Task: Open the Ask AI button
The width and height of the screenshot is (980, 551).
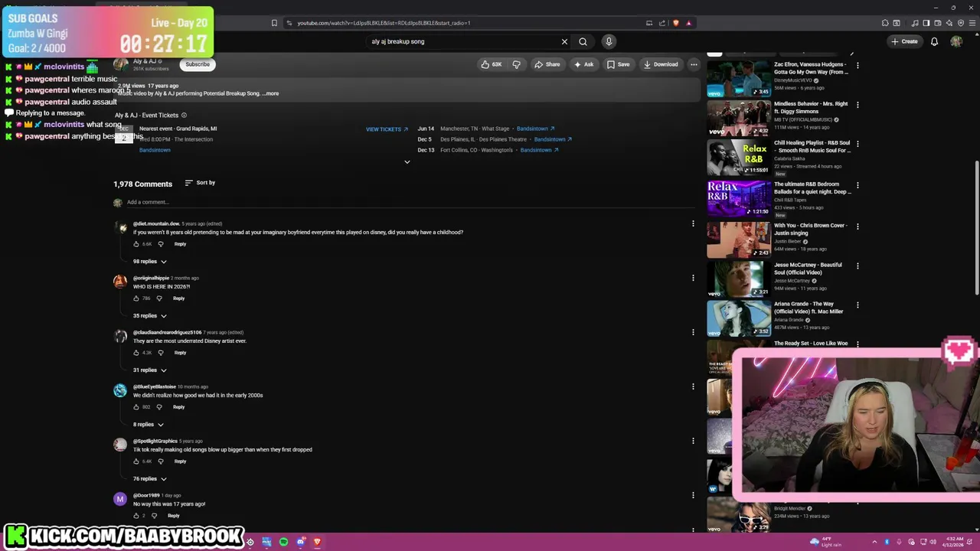Action: click(x=583, y=64)
